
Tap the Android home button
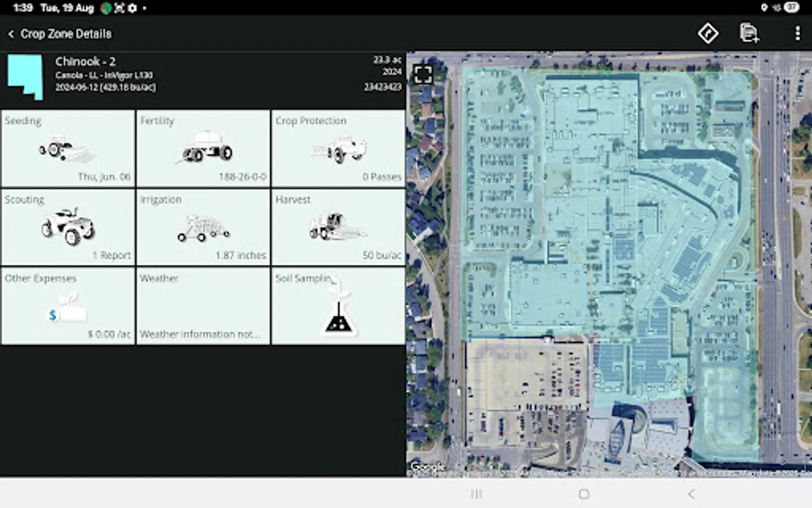click(583, 493)
